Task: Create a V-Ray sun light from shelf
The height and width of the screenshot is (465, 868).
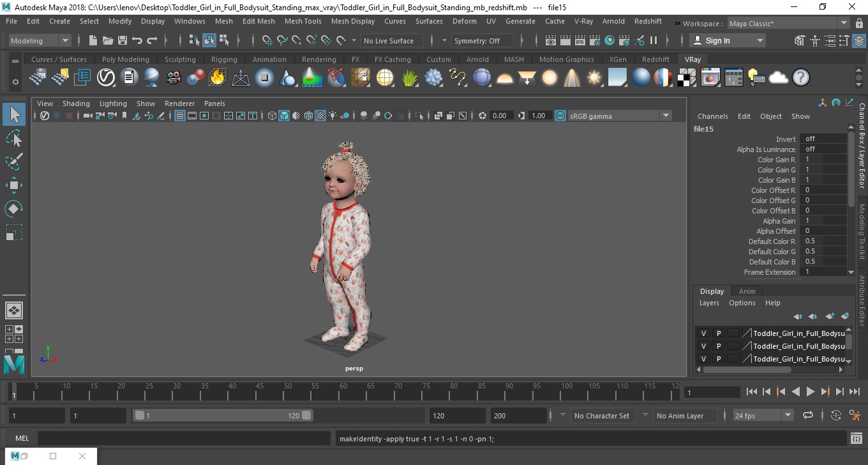Action: coord(594,78)
